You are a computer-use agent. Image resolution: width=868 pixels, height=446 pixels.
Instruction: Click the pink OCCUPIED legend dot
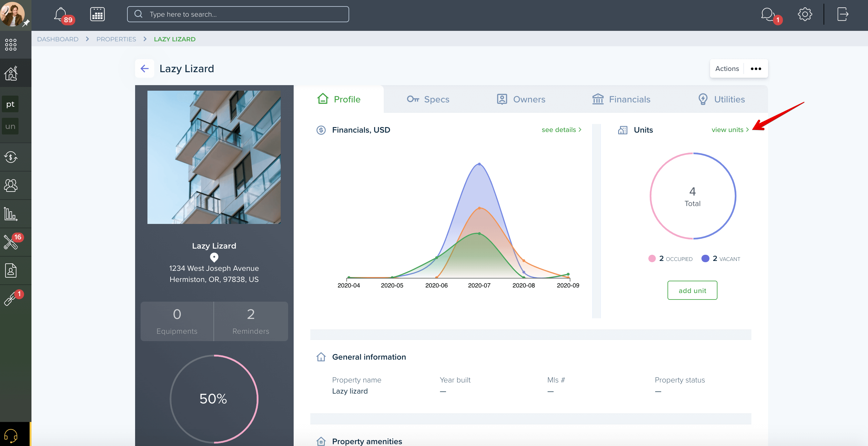click(652, 258)
